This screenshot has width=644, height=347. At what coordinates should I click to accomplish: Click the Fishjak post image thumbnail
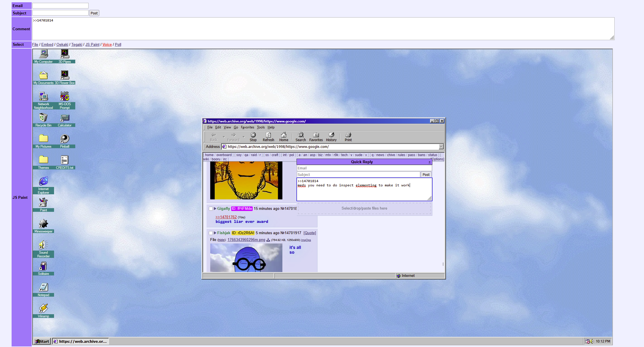click(x=246, y=258)
